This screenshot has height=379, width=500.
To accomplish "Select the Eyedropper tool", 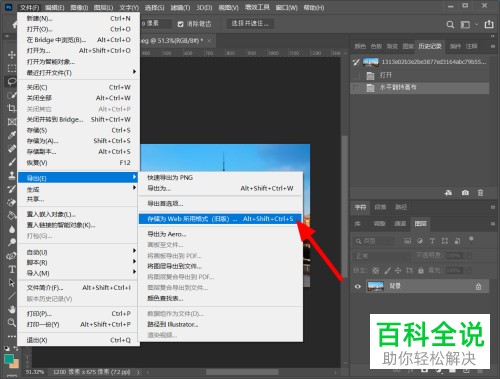I will [12, 135].
